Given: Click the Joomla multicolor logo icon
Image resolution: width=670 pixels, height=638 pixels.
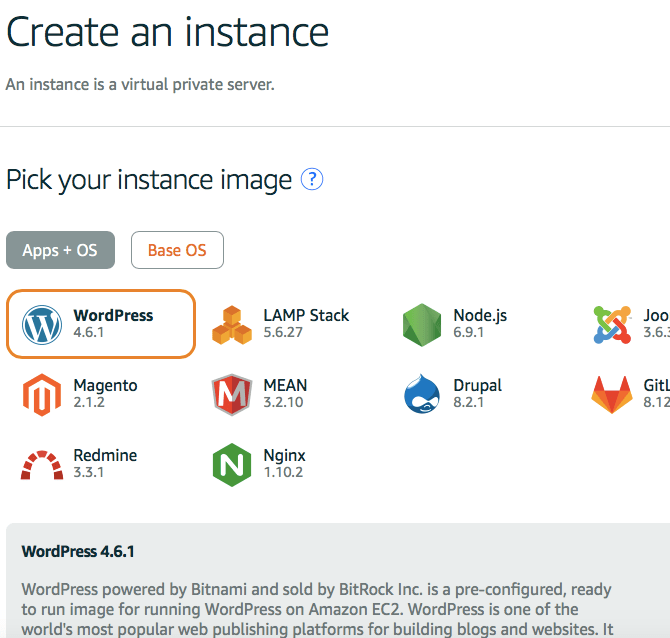Looking at the screenshot, I should [x=612, y=325].
